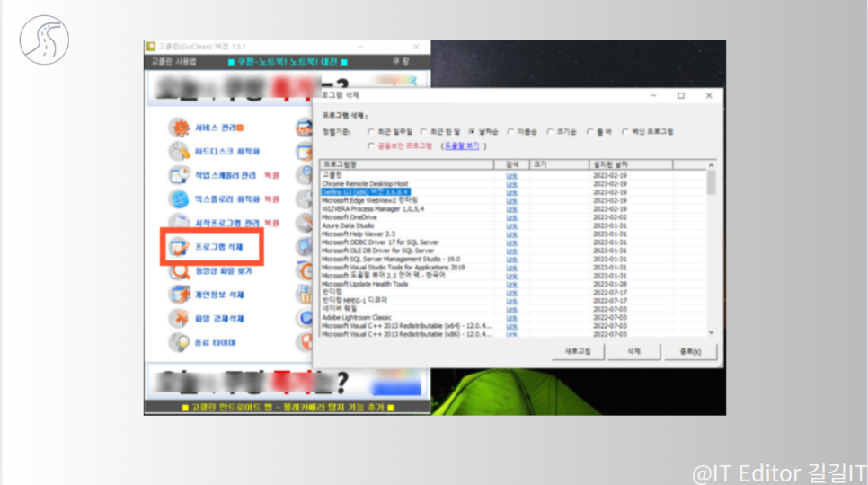Select the highlighted Delfino G3 row
Viewport: 868px width, 485px height.
(513, 192)
